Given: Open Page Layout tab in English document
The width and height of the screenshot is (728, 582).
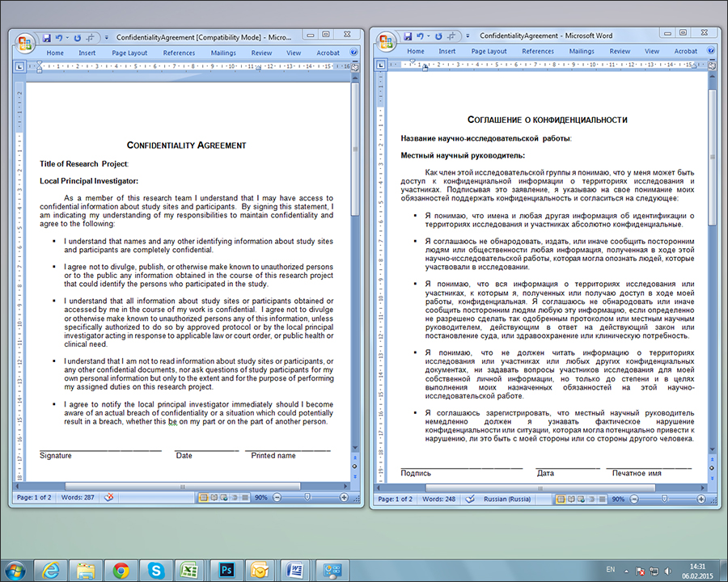Looking at the screenshot, I should click(x=129, y=53).
